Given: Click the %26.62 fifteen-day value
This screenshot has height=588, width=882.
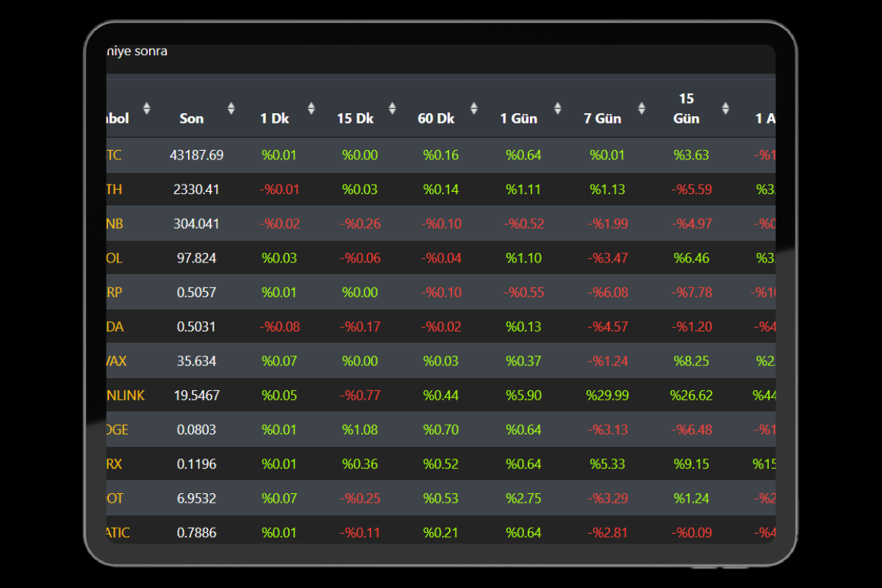Looking at the screenshot, I should (x=691, y=395).
